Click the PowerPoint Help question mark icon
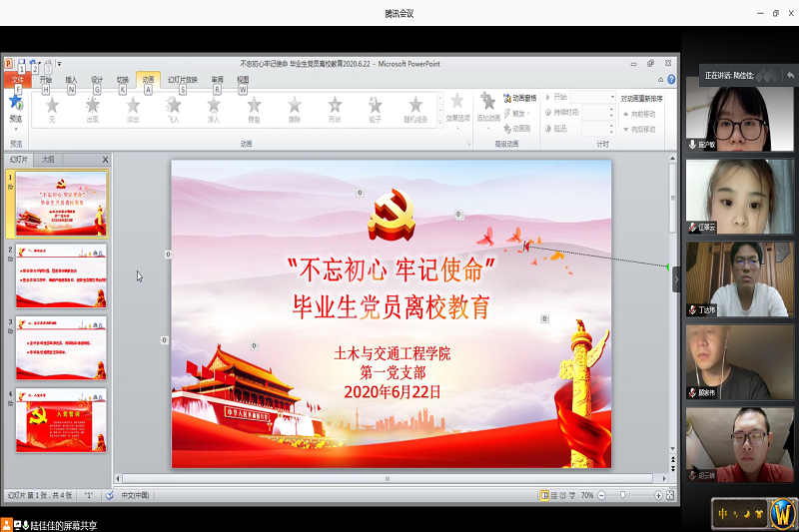Image resolution: width=799 pixels, height=532 pixels. point(671,80)
